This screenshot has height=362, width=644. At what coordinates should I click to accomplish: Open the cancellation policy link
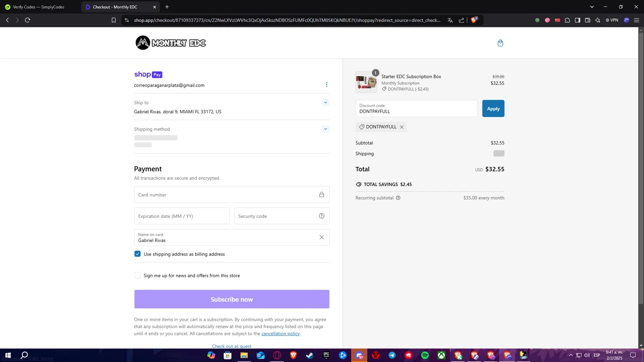(x=280, y=334)
